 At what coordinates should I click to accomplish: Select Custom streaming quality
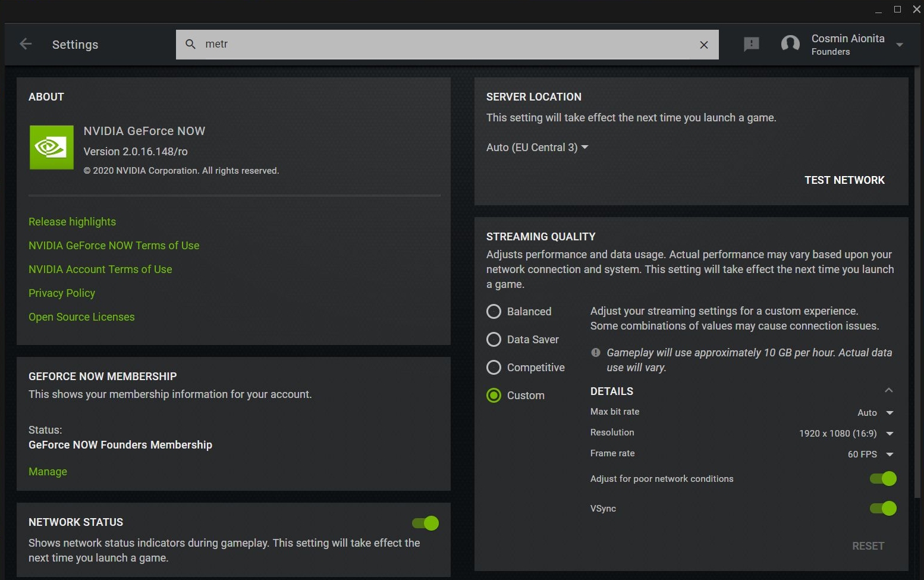point(516,395)
